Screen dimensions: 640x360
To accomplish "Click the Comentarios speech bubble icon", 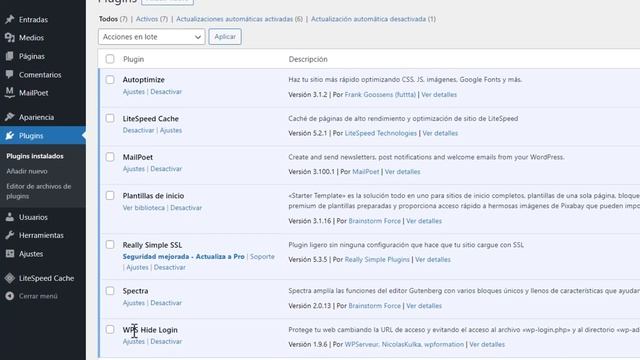I will 10,74.
